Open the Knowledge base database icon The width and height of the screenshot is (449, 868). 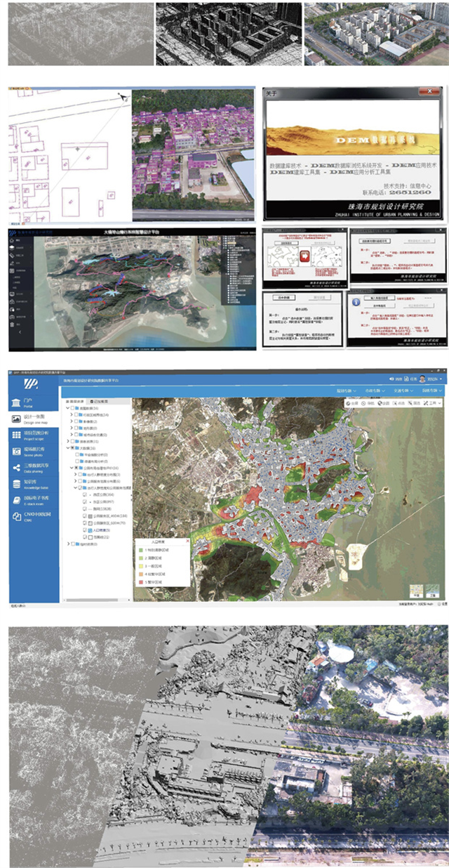tap(17, 484)
